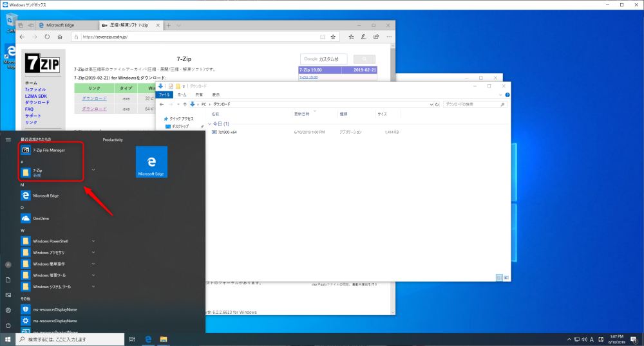Click Edge icon in the taskbar
644x346 pixels.
click(148, 340)
